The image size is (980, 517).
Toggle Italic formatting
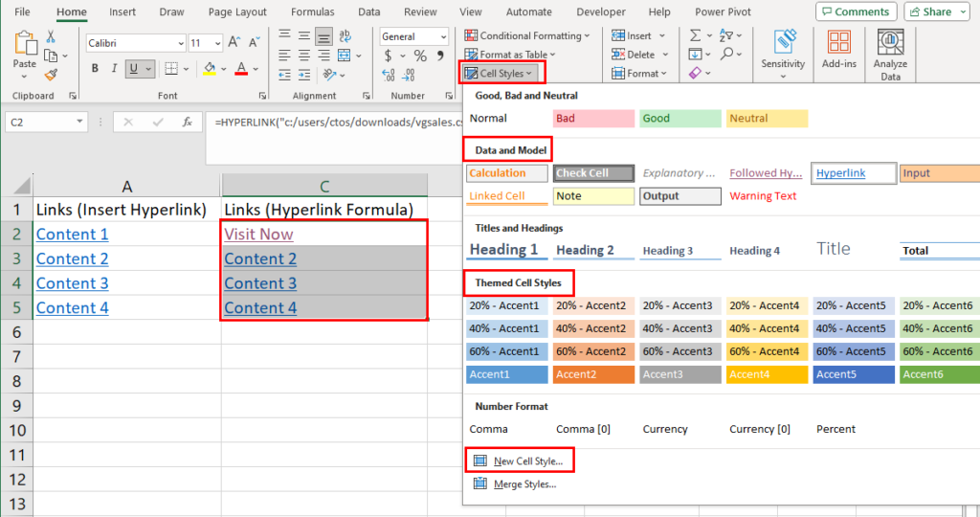pyautogui.click(x=114, y=68)
